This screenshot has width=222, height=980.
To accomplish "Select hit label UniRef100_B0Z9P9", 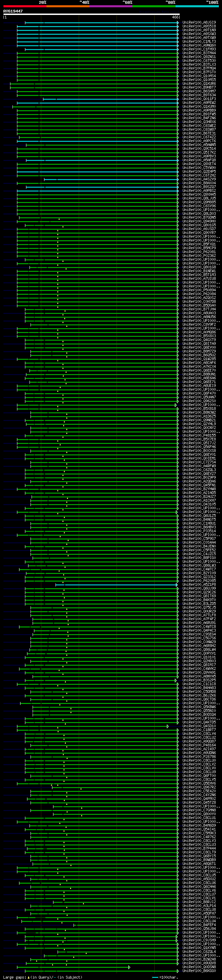I will coord(199,477).
